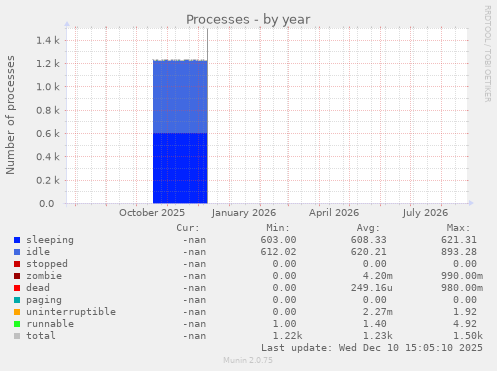Click the -nan current value for total
Screen dimensions: 497x371
tap(194, 336)
